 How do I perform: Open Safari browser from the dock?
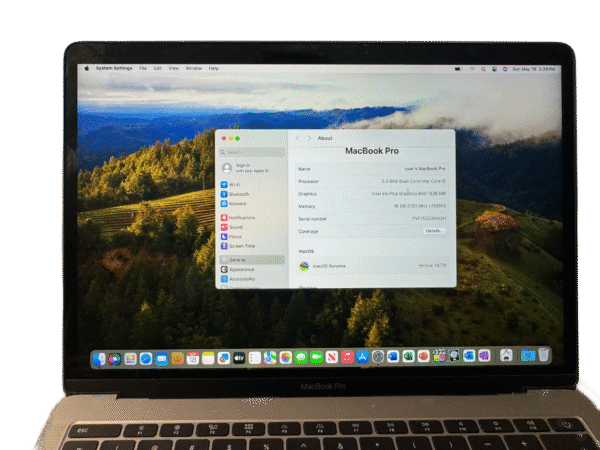click(x=146, y=359)
